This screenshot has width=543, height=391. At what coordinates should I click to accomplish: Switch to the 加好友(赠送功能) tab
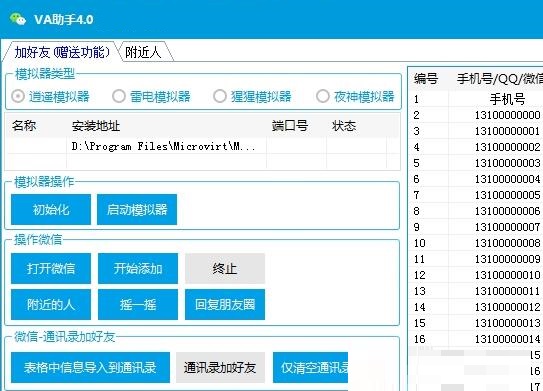pos(62,52)
